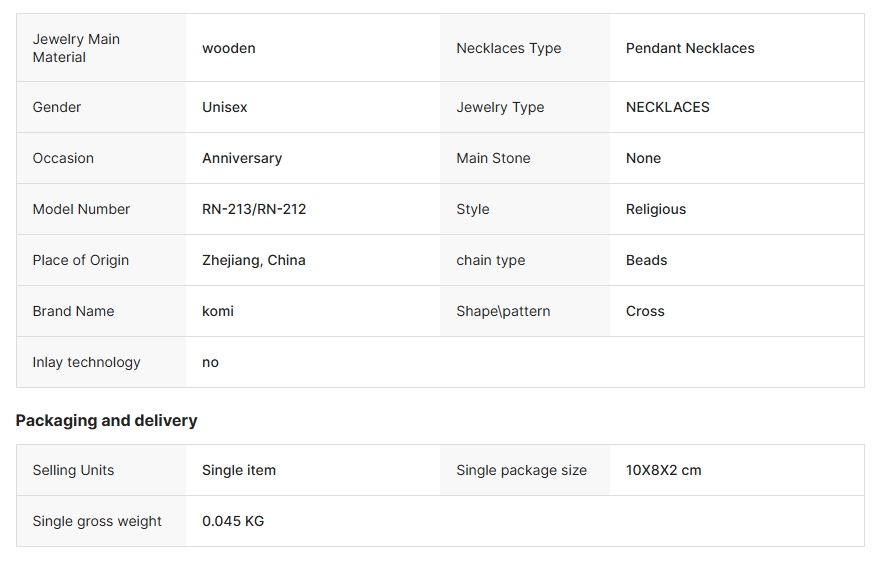
Task: Click the "Single package size" label
Action: [521, 470]
